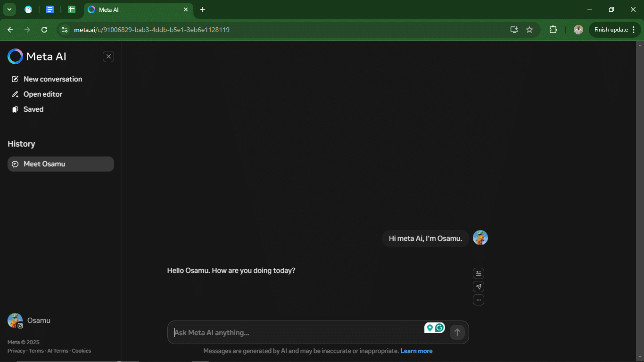Go back to the previous page
This screenshot has height=362, width=644.
tap(10, 30)
